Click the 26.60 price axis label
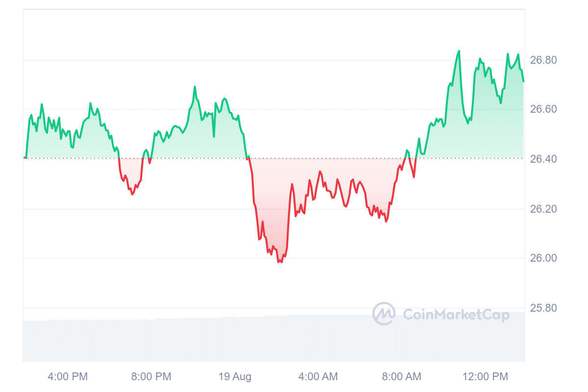The width and height of the screenshot is (588, 392). 543,109
